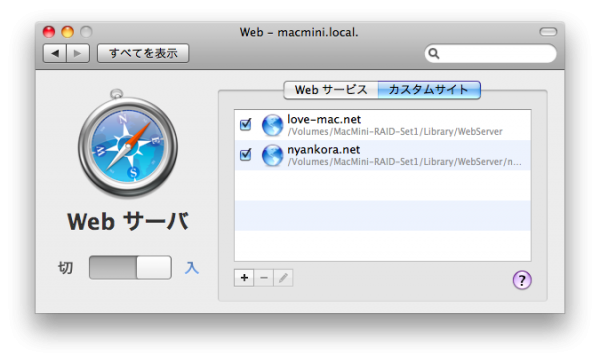Uncheck the love-mac.net site checkbox
The height and width of the screenshot is (362, 600).
245,124
